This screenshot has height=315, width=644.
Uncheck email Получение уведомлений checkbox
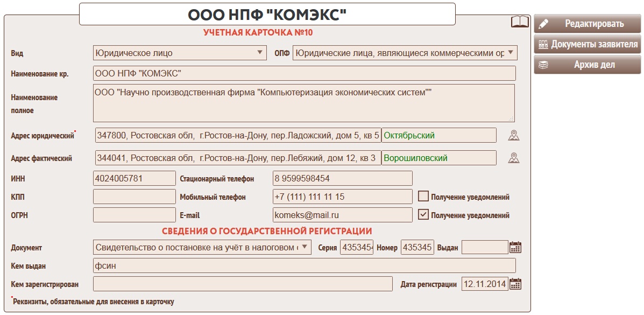coord(423,215)
